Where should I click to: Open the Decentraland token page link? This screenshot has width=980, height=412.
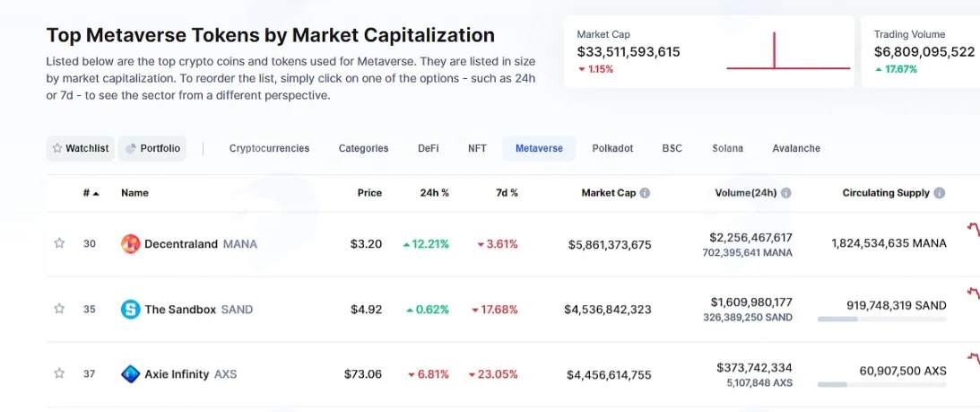181,243
